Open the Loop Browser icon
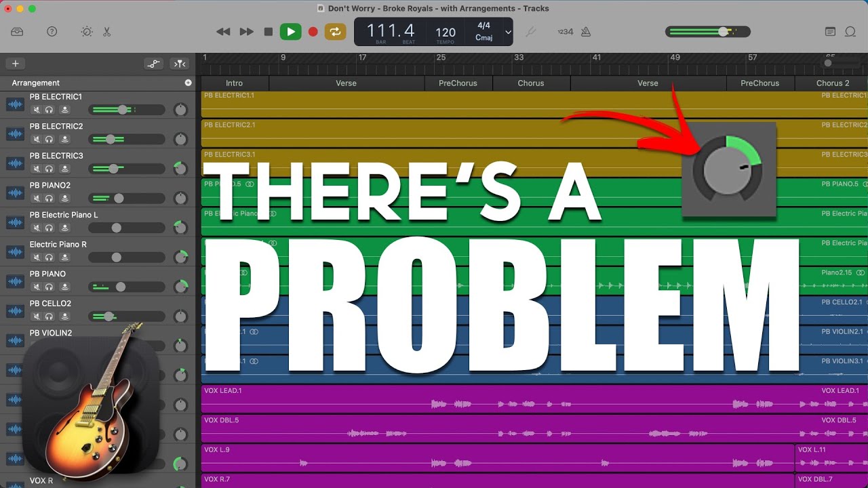 tap(850, 32)
